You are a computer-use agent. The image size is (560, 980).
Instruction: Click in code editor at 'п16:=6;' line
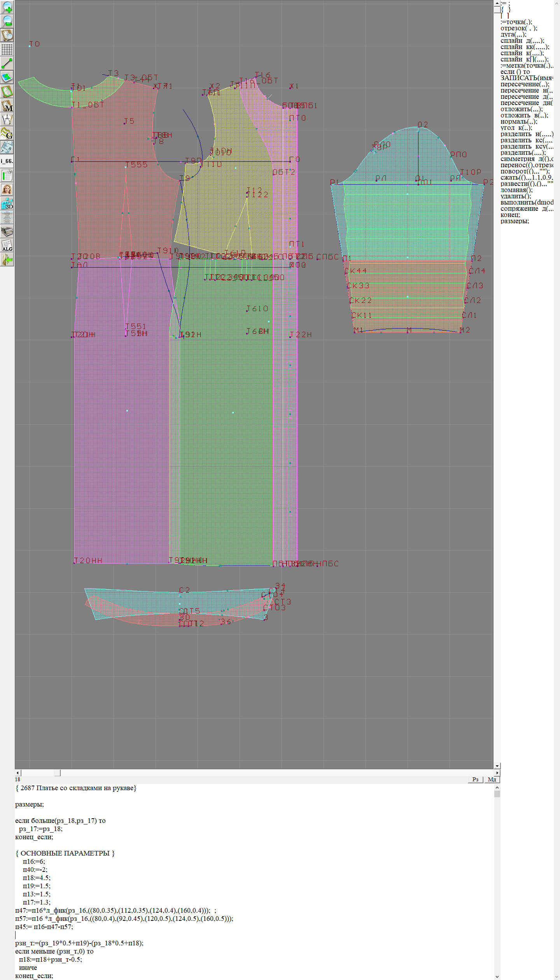click(x=34, y=862)
